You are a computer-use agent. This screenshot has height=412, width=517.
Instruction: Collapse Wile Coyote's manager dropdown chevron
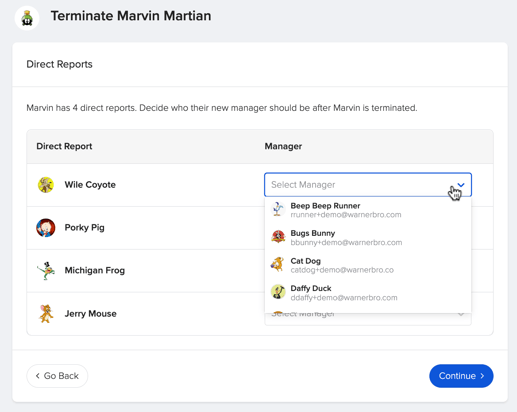point(461,185)
